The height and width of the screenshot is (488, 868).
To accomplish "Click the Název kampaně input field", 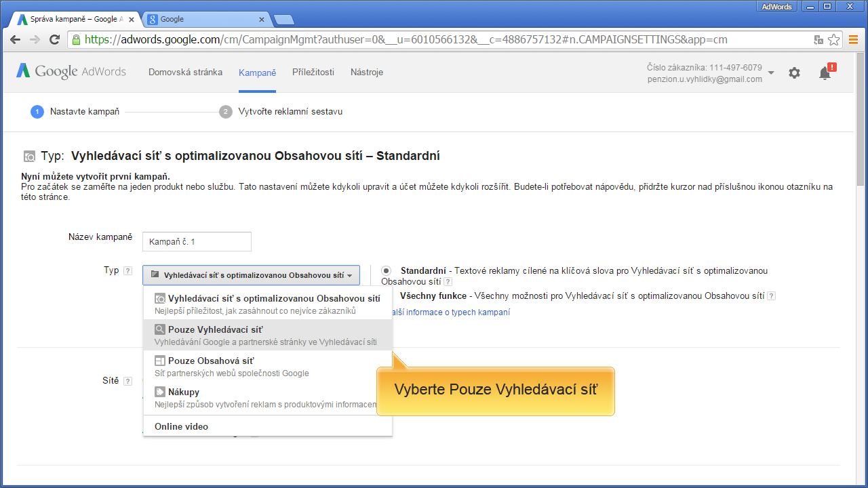I will pos(197,241).
